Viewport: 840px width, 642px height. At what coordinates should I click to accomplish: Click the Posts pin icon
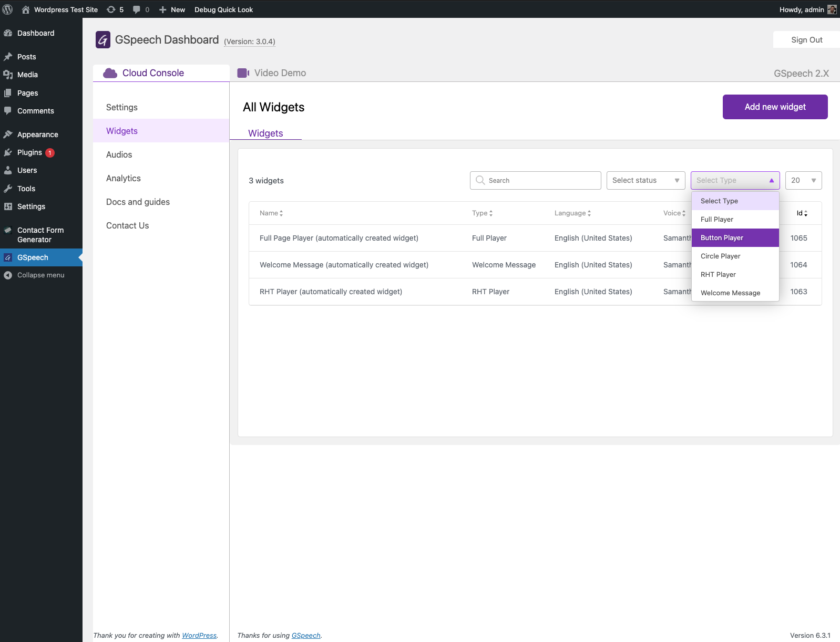coord(8,57)
